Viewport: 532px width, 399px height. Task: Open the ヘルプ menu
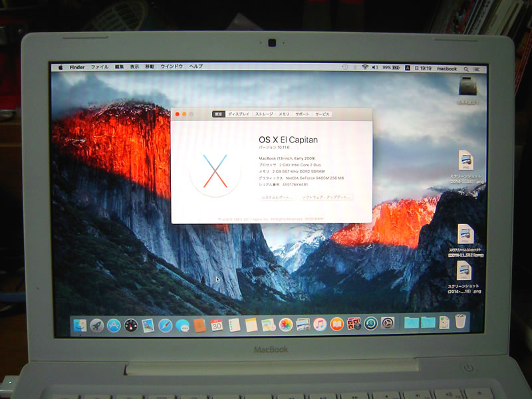[196, 66]
